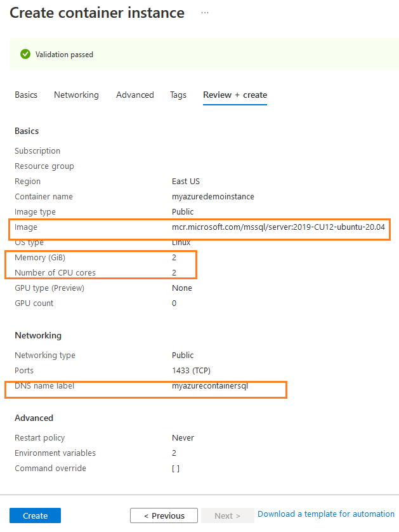Click the Environment variables count value

tap(174, 453)
